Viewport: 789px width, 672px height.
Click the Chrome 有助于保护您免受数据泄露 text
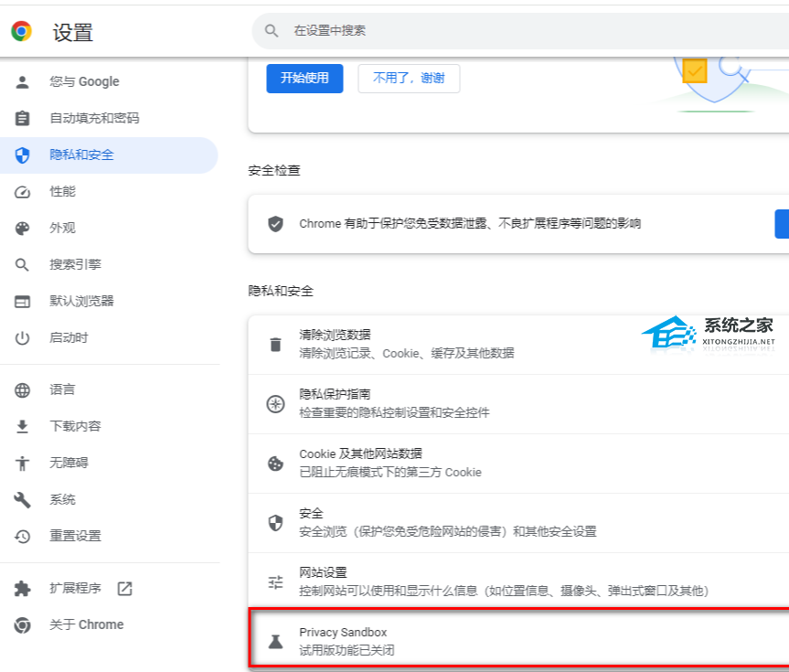[x=470, y=223]
